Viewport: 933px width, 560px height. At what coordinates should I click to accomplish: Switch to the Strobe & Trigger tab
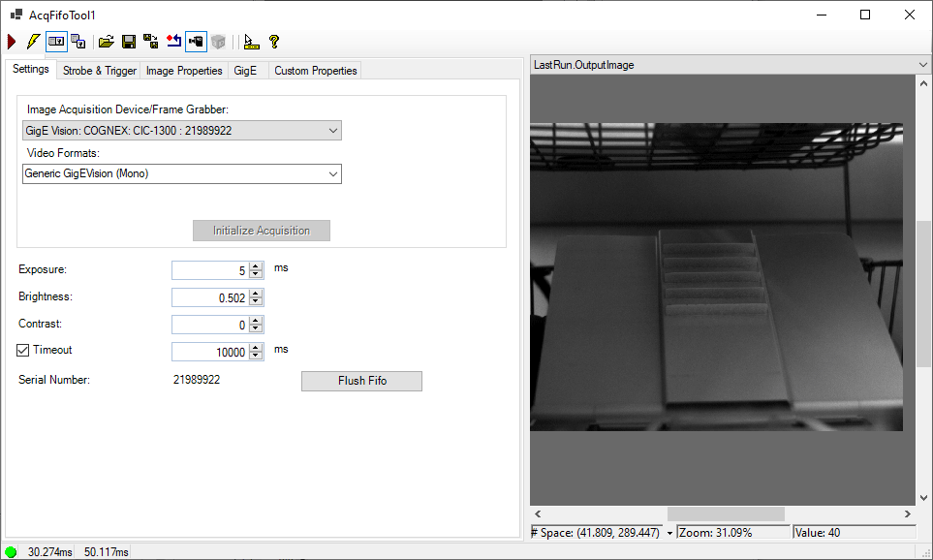point(99,71)
